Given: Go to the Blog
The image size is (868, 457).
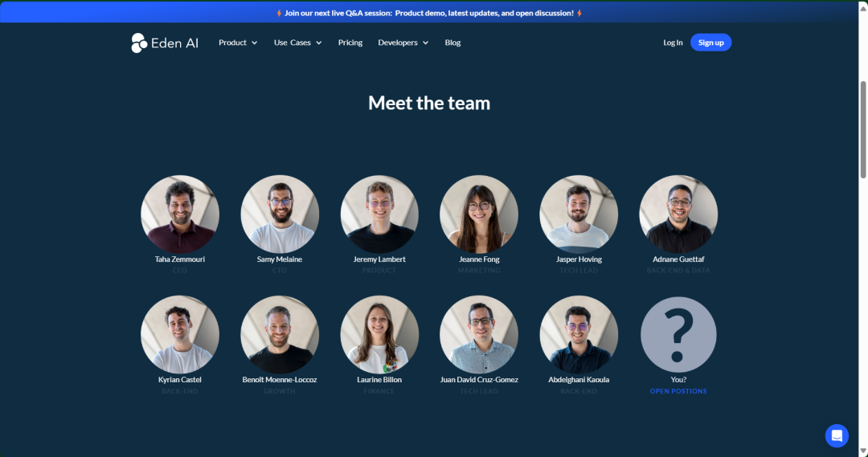Looking at the screenshot, I should coord(452,43).
